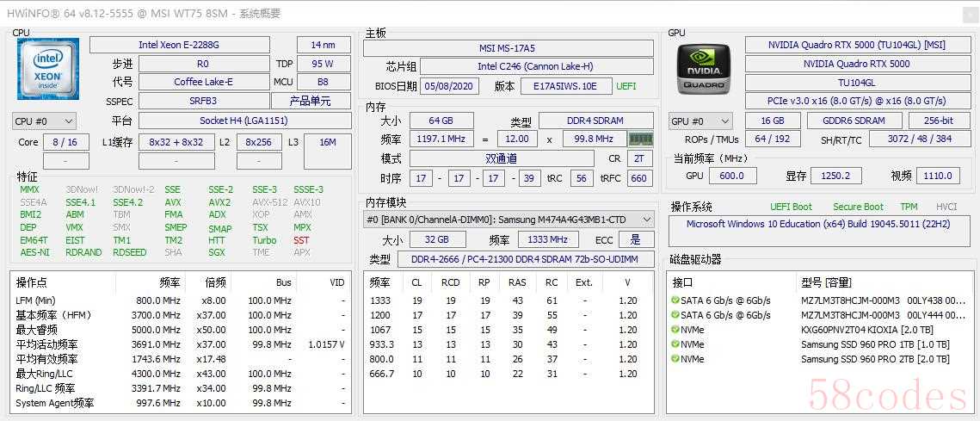Image resolution: width=980 pixels, height=421 pixels.
Task: Click the KIOXIA NVMe drive status icon
Action: click(675, 330)
